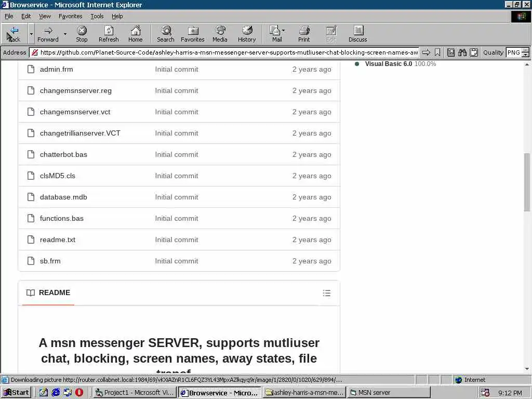
Task: Open the admin.frm file
Action: 56,69
